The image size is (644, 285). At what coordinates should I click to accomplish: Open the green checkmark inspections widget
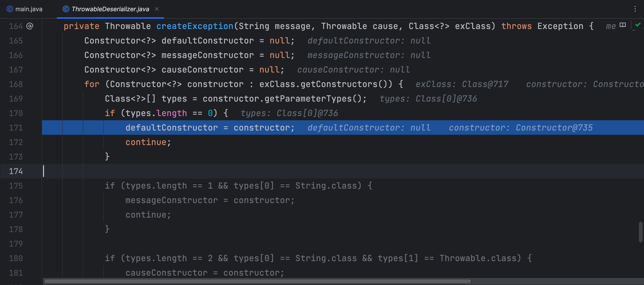point(638,25)
